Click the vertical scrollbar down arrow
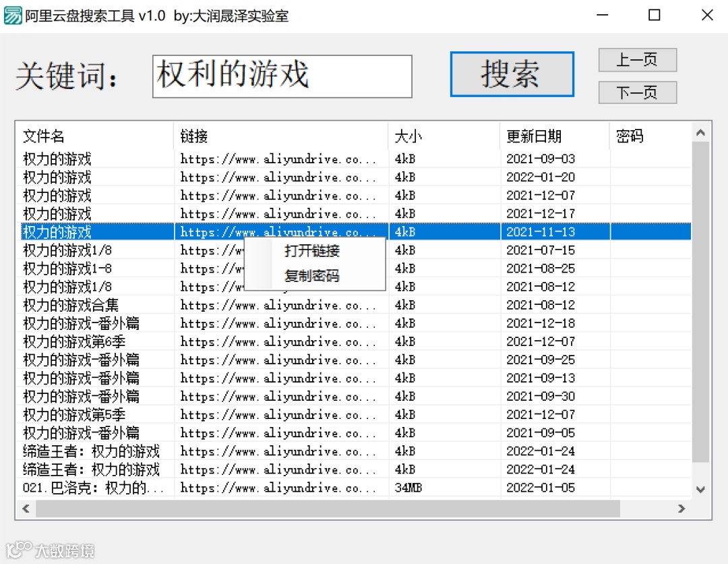The image size is (728, 564). pyautogui.click(x=700, y=489)
